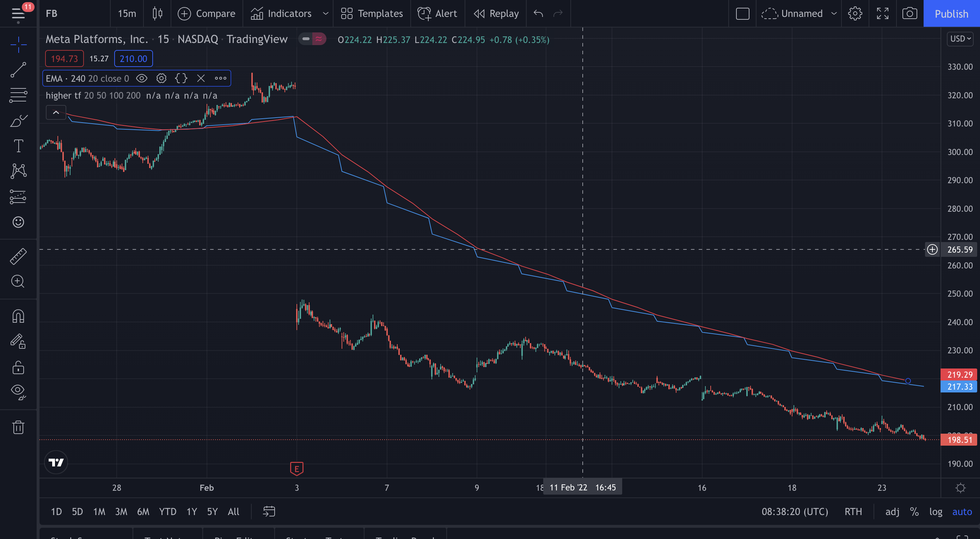Open EMA indicator more options

(x=221, y=78)
